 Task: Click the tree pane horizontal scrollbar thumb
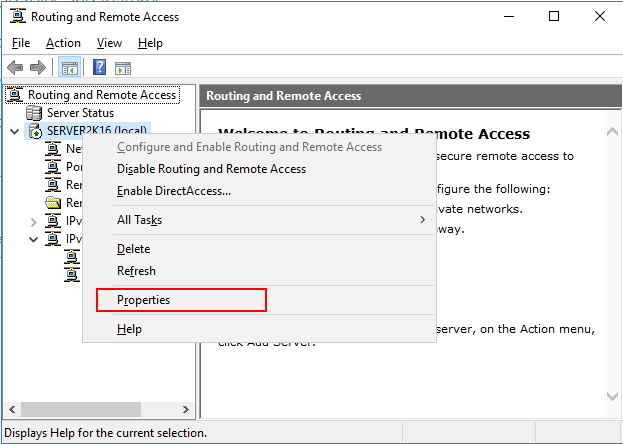[x=81, y=409]
